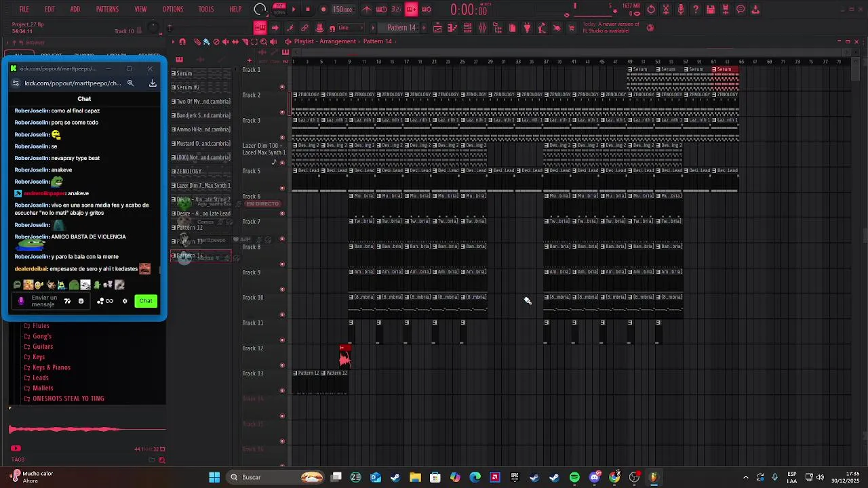This screenshot has height=488, width=868.
Task: Click the Stop button in the transport
Action: [307, 9]
